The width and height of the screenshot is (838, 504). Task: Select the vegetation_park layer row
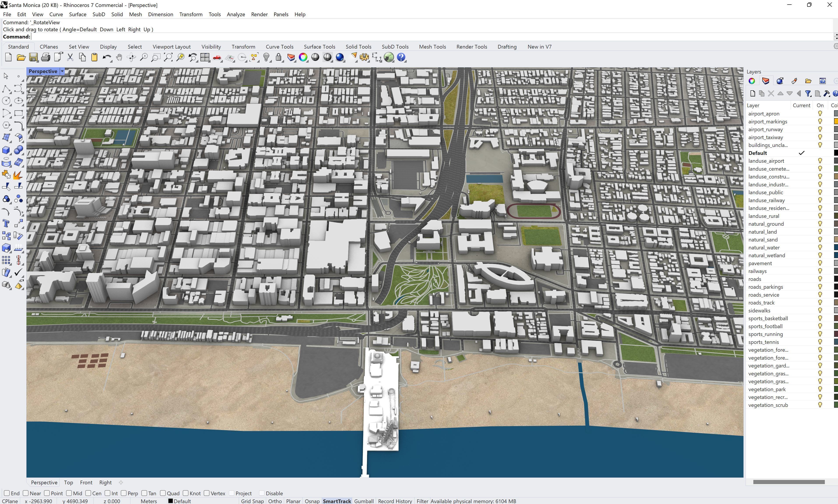click(792, 389)
